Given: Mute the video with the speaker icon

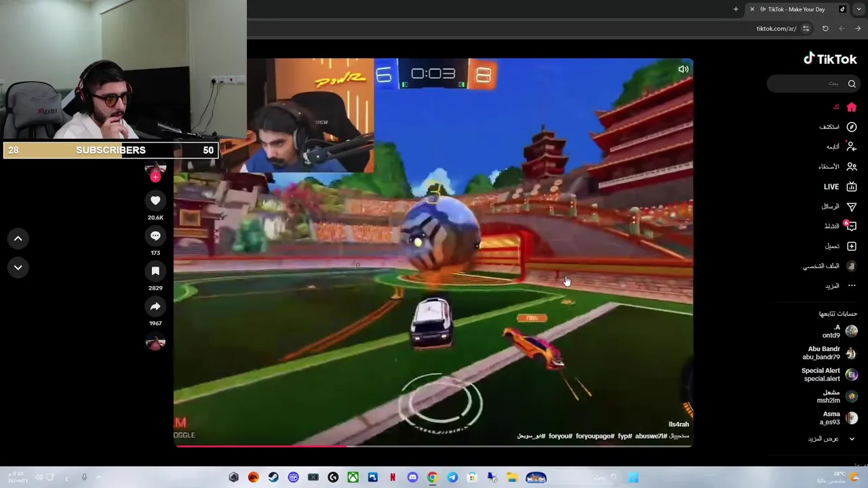Looking at the screenshot, I should point(684,68).
